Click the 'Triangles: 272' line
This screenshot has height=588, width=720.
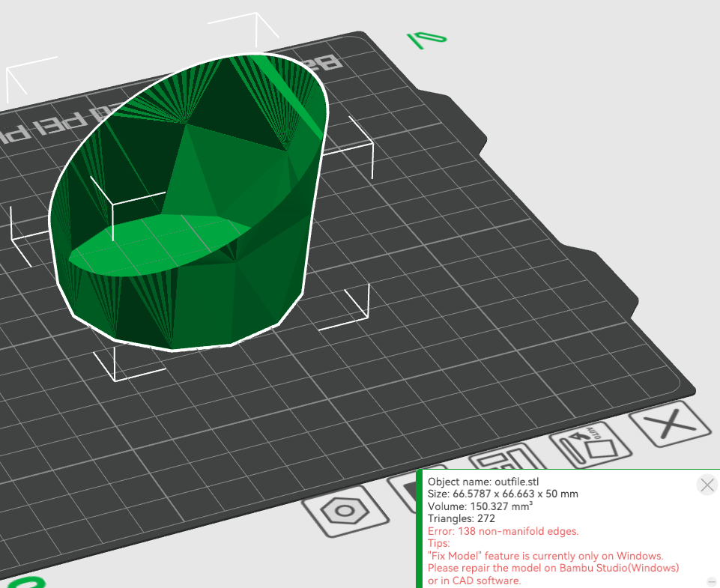[461, 518]
